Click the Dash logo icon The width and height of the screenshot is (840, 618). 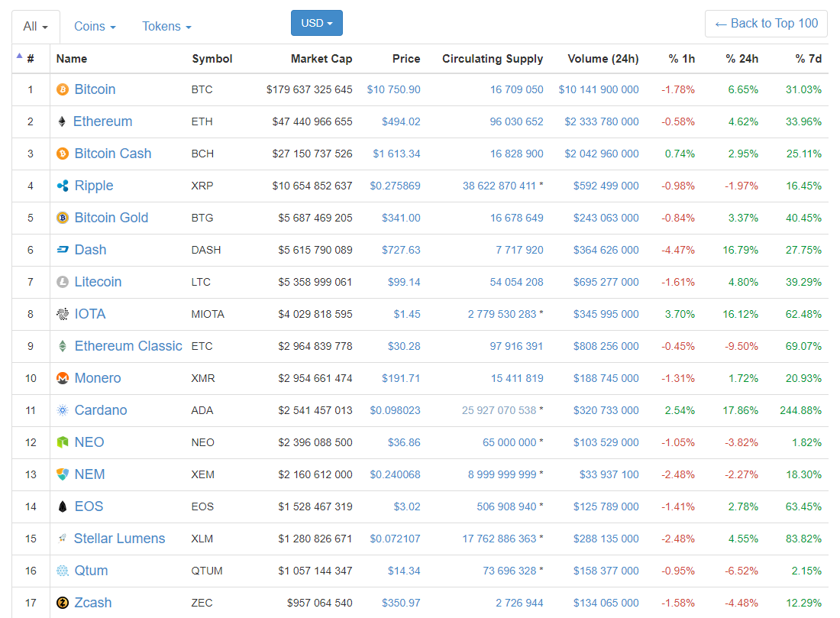pos(63,250)
